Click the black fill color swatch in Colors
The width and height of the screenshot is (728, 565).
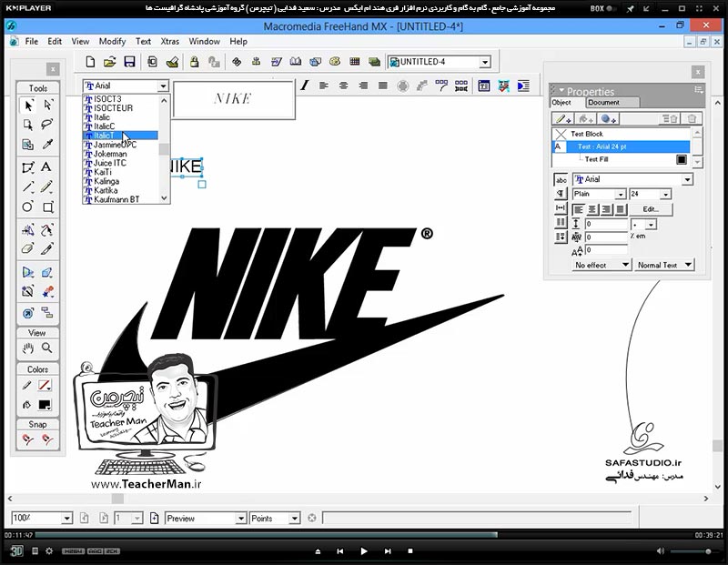pos(45,405)
